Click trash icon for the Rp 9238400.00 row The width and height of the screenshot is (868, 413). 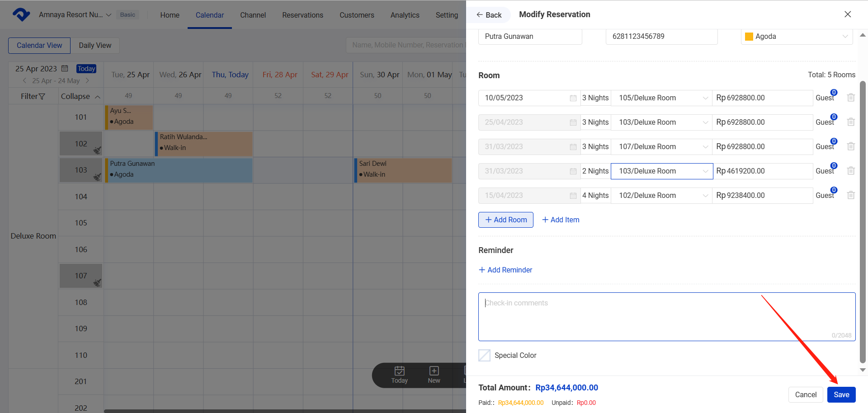tap(850, 195)
